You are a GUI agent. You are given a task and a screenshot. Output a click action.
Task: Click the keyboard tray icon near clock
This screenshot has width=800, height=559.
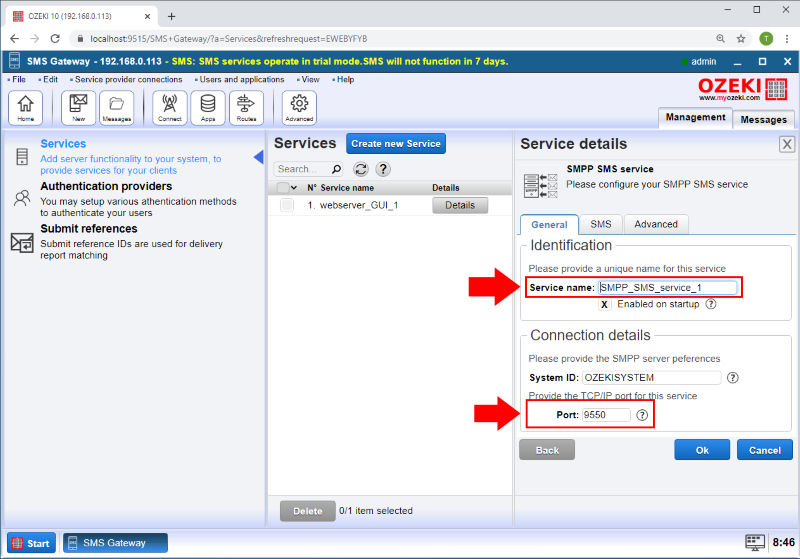(755, 542)
